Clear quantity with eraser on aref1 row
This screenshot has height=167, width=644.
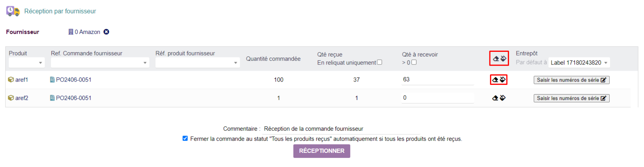click(495, 80)
